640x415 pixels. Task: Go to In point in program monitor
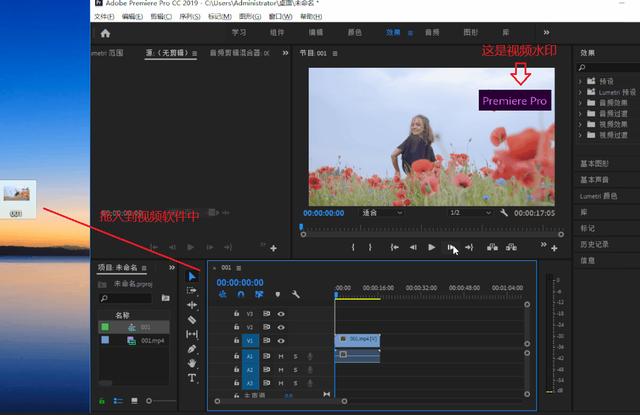pos(394,247)
